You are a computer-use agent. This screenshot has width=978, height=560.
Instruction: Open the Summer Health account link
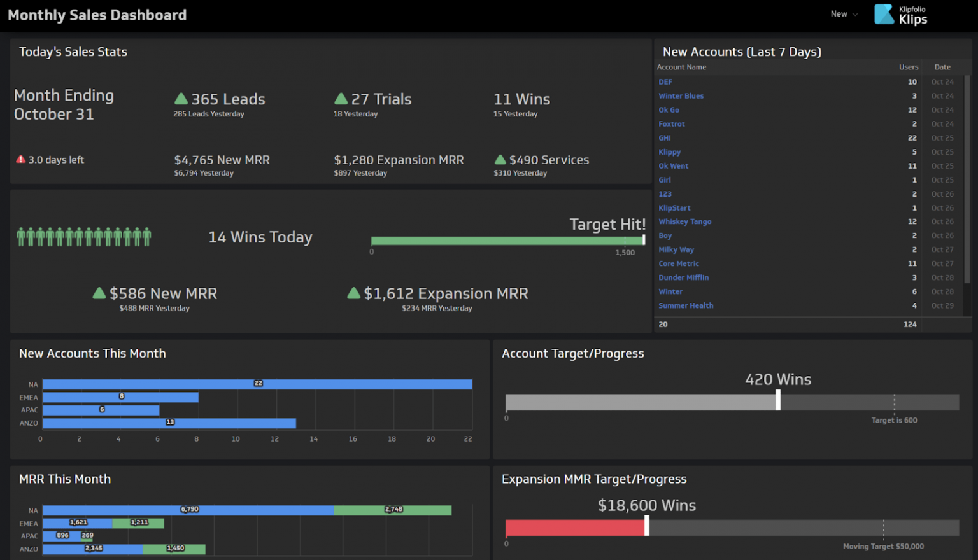click(686, 305)
